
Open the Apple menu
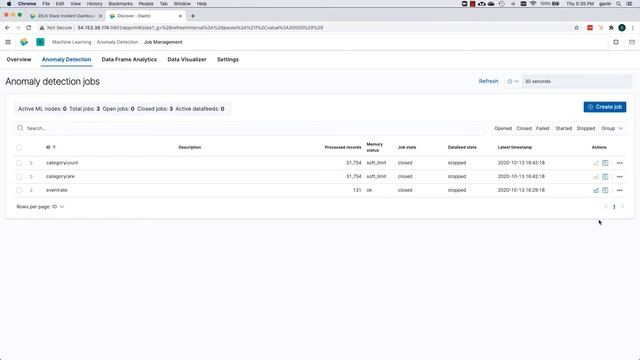9,4
